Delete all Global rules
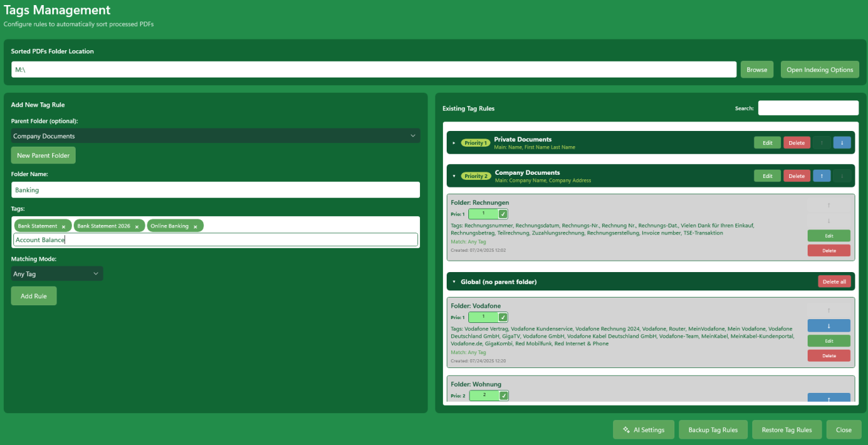The width and height of the screenshot is (868, 445). pyautogui.click(x=834, y=282)
